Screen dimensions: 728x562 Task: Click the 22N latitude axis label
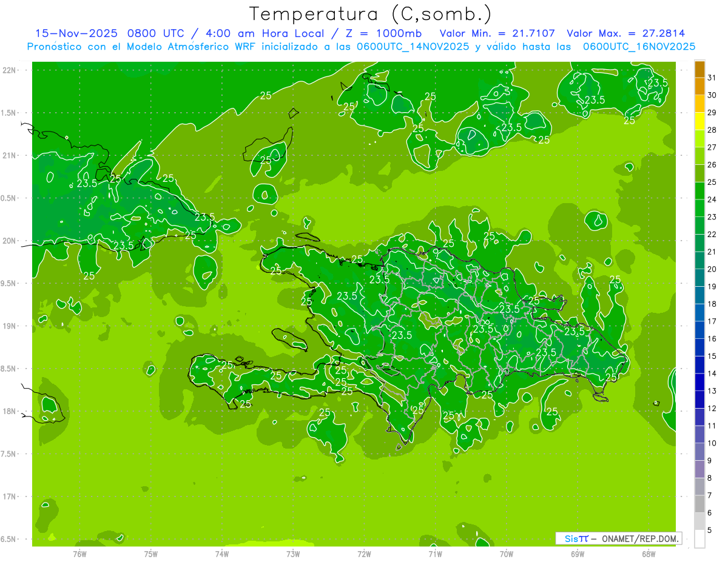click(9, 70)
